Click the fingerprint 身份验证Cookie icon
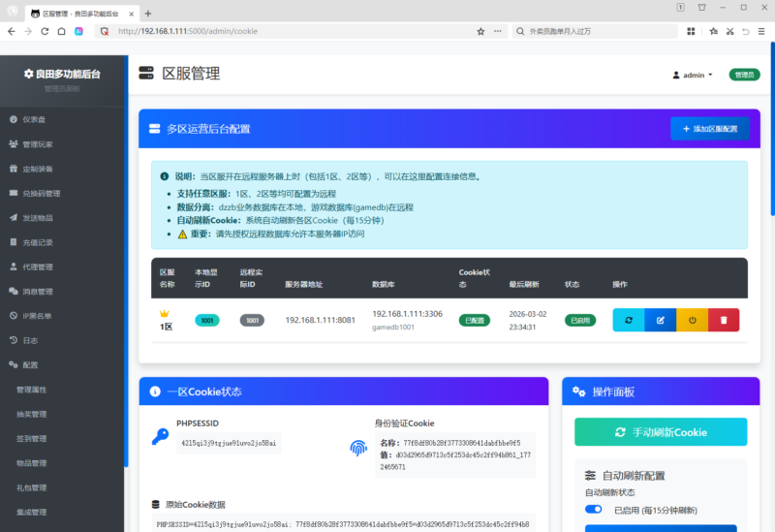This screenshot has height=532, width=775. tap(358, 448)
